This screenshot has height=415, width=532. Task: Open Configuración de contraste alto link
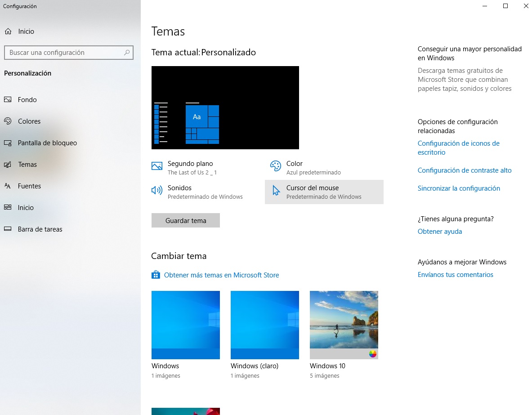click(465, 170)
